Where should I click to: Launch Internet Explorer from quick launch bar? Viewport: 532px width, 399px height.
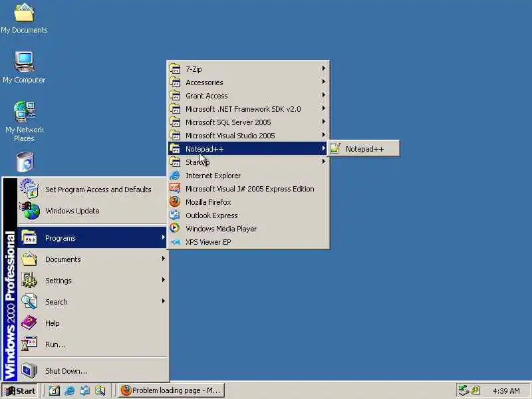(70, 390)
